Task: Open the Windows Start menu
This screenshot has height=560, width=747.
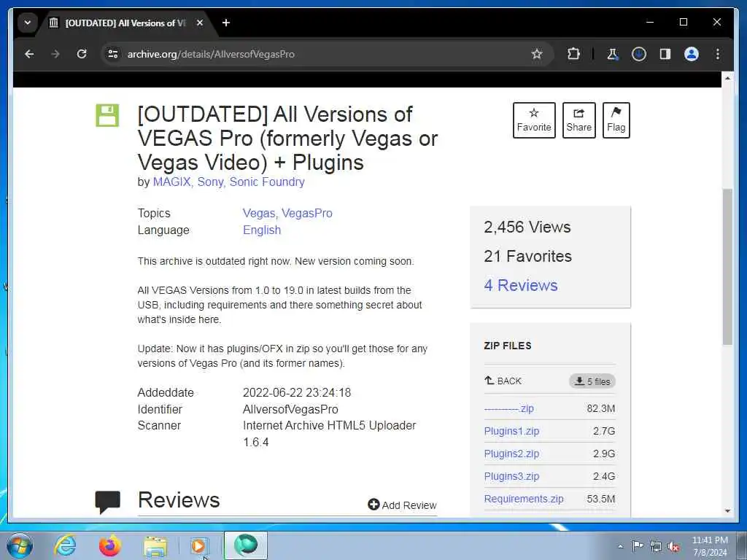Action: pyautogui.click(x=20, y=545)
